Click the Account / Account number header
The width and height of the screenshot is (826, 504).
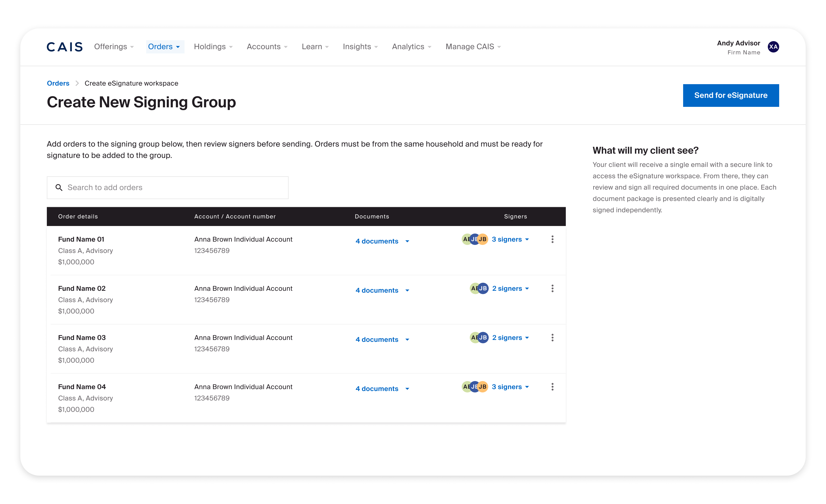click(x=235, y=217)
